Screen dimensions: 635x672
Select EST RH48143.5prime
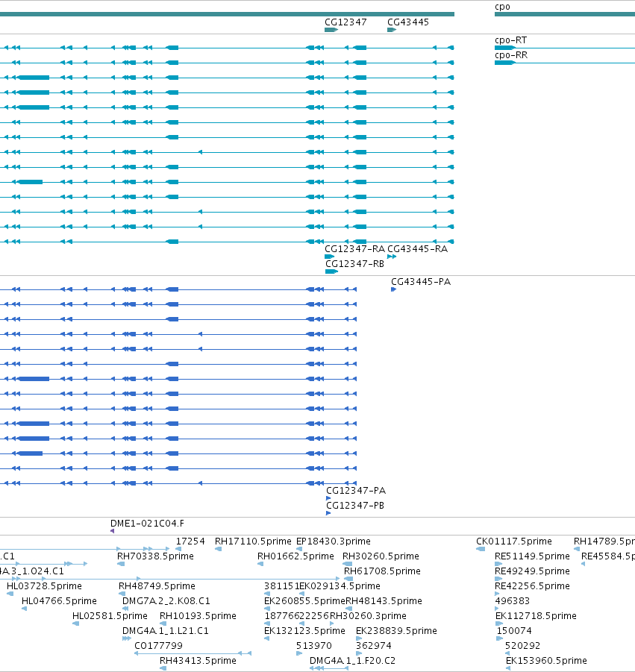tap(384, 601)
